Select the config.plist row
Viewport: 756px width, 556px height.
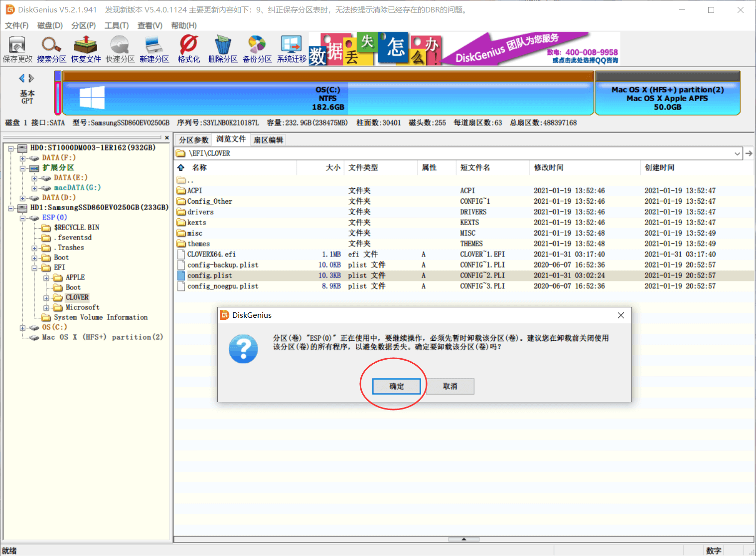coord(463,276)
